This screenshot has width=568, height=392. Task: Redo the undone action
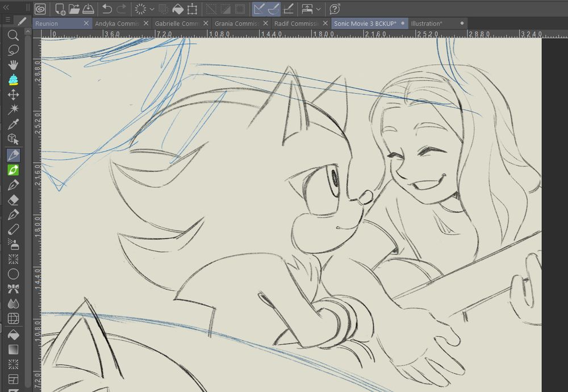(122, 9)
